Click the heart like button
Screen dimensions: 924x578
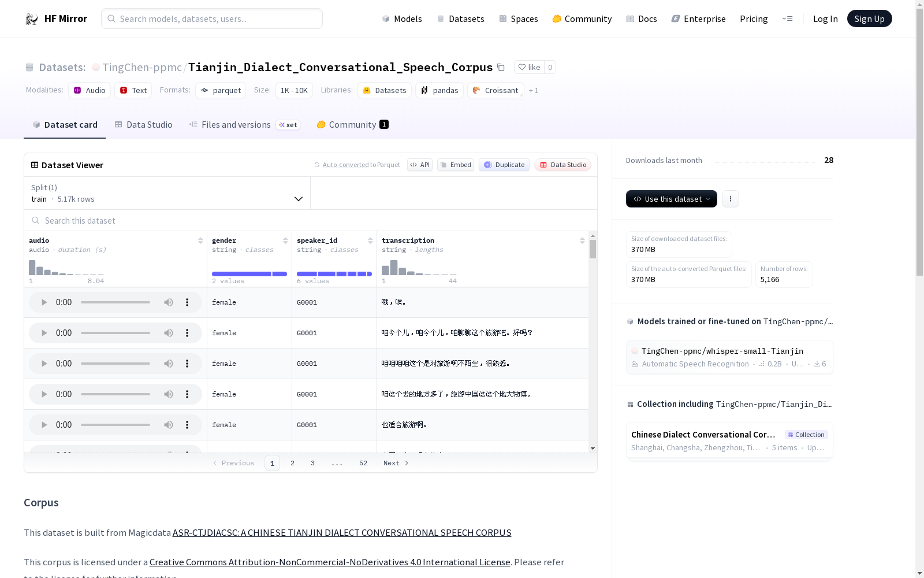click(x=529, y=67)
